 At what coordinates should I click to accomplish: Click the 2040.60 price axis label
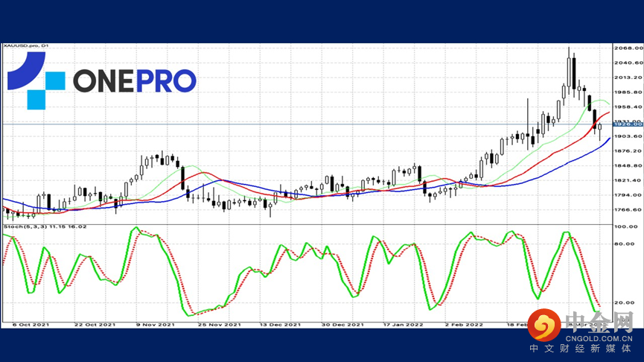(628, 63)
